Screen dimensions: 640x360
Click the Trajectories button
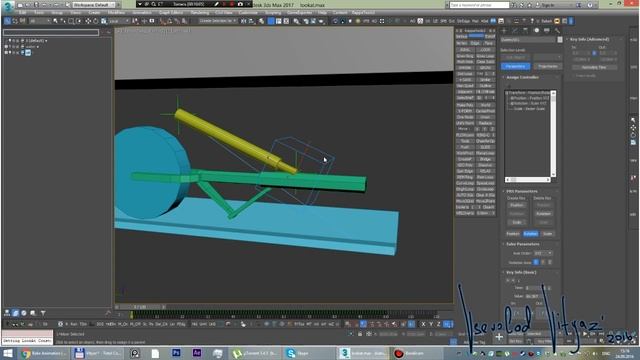pos(547,67)
